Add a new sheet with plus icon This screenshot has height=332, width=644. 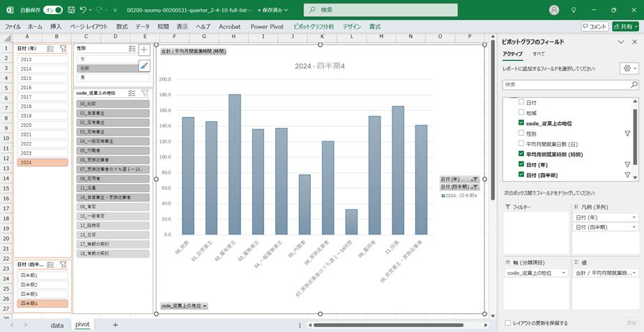[x=115, y=325]
